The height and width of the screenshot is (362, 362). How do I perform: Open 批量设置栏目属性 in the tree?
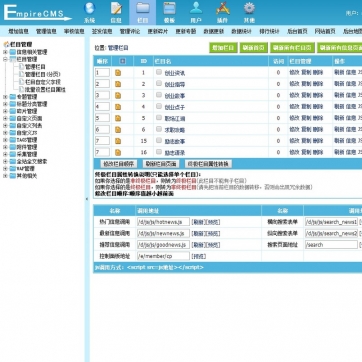pyautogui.click(x=46, y=89)
